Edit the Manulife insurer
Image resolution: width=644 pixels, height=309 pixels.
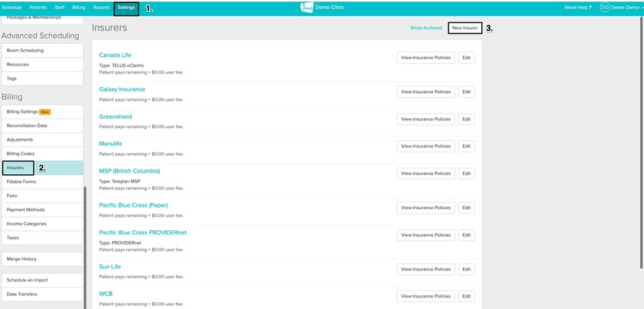[x=466, y=146]
